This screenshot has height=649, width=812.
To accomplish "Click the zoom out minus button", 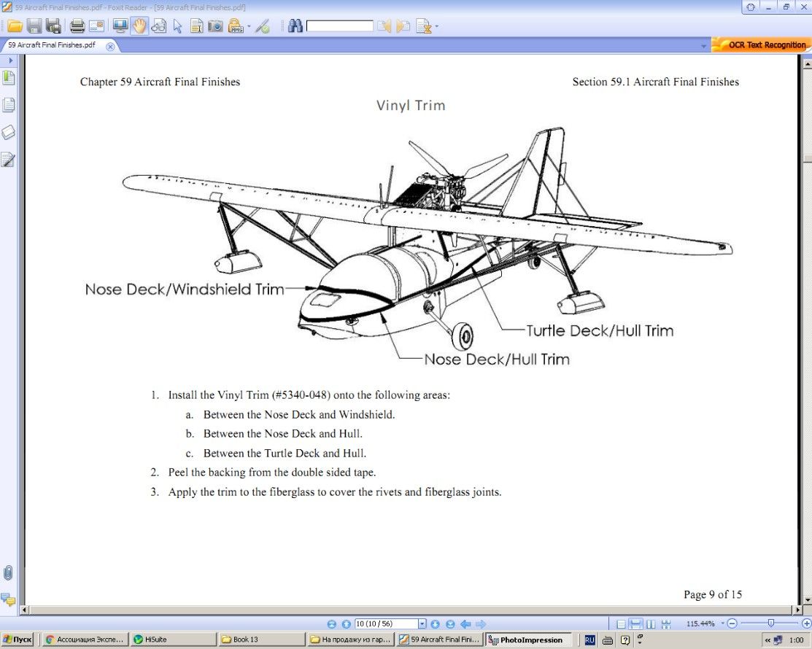I will tap(732, 623).
